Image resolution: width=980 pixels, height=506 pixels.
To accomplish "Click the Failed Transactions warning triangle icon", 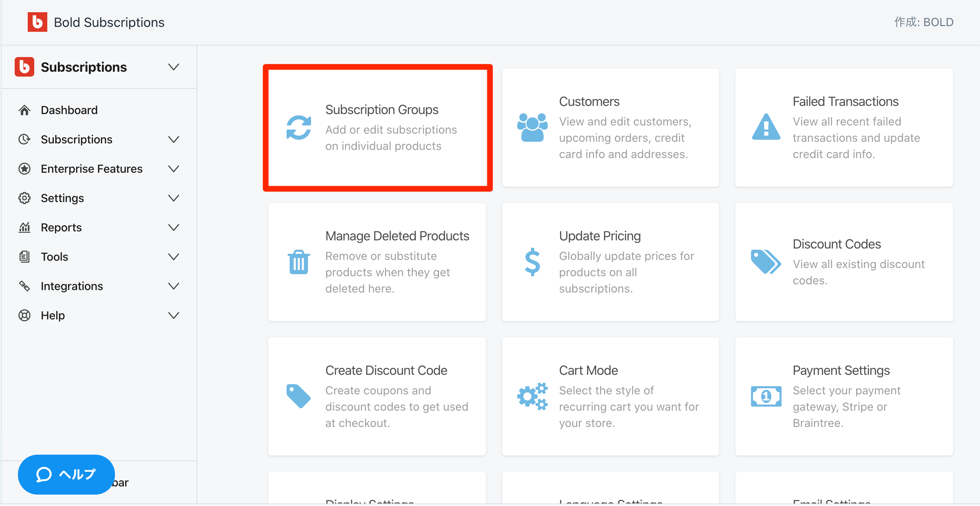I will point(766,128).
